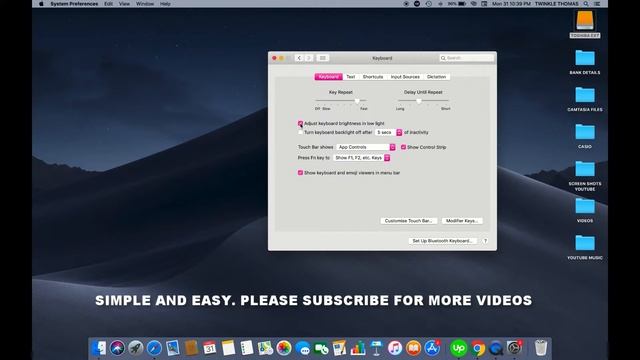Screen dimensions: 640x360
Task: Click the Key Repeat slider knob
Action: click(x=357, y=101)
